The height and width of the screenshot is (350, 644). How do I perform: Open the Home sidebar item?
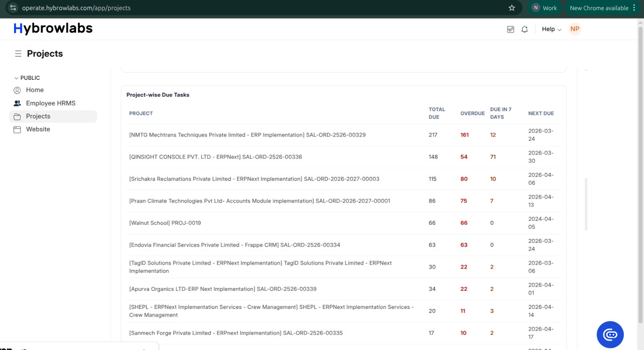(x=53, y=90)
